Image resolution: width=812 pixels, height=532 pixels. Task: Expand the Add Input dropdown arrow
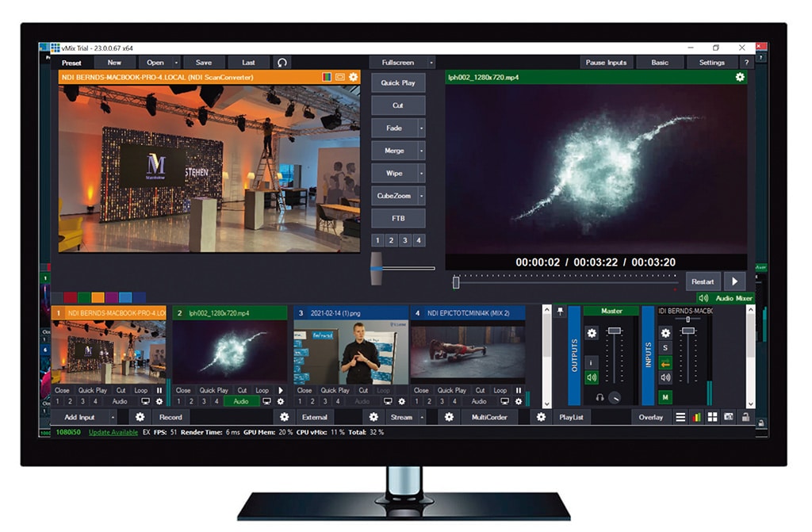coord(113,417)
